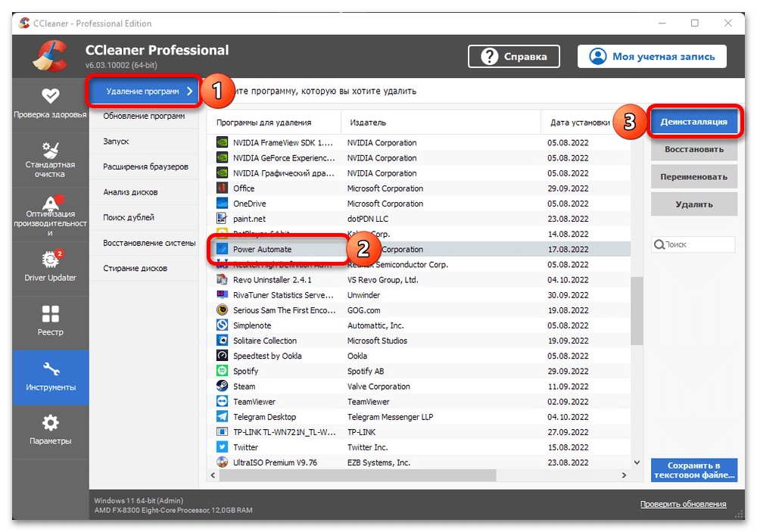Sort by Программы для удаления column
The image size is (757, 532).
click(x=274, y=123)
